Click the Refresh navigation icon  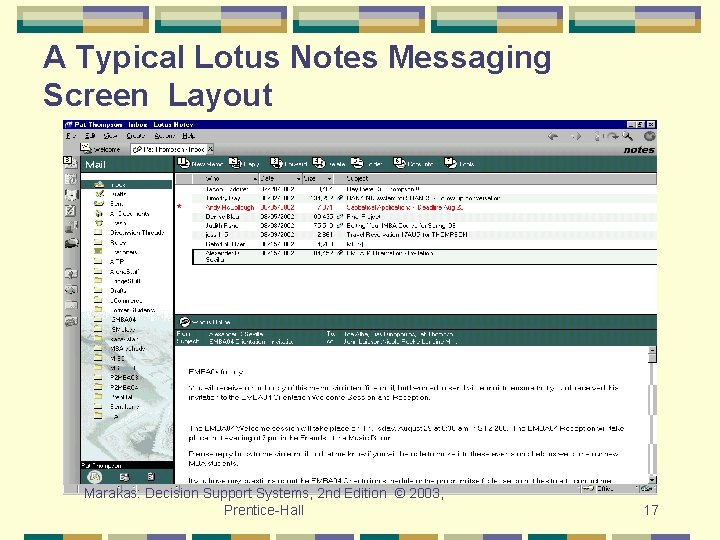click(612, 136)
